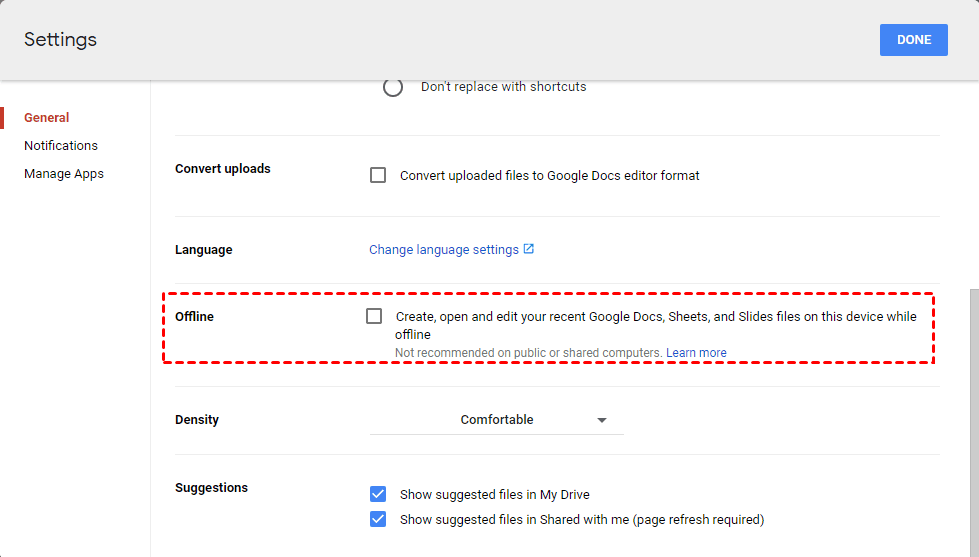This screenshot has width=979, height=557.
Task: Open the Comfortable density combo box
Action: pos(497,420)
